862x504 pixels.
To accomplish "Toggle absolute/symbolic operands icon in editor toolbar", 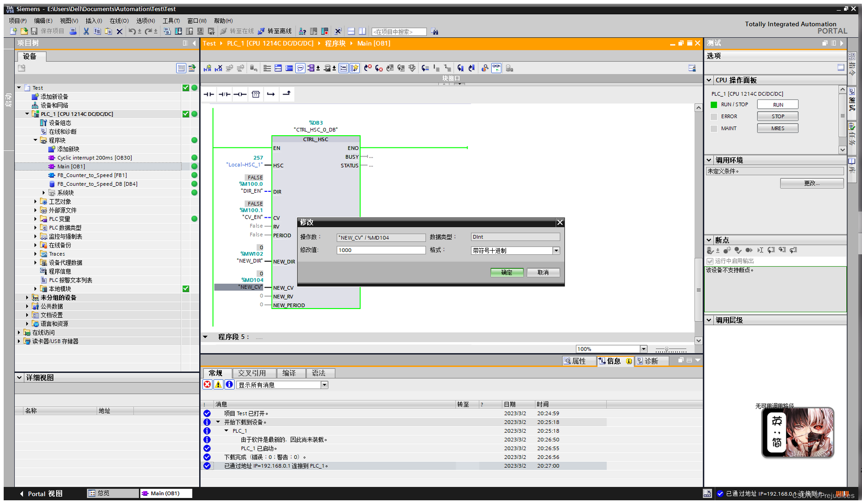I will [x=311, y=68].
